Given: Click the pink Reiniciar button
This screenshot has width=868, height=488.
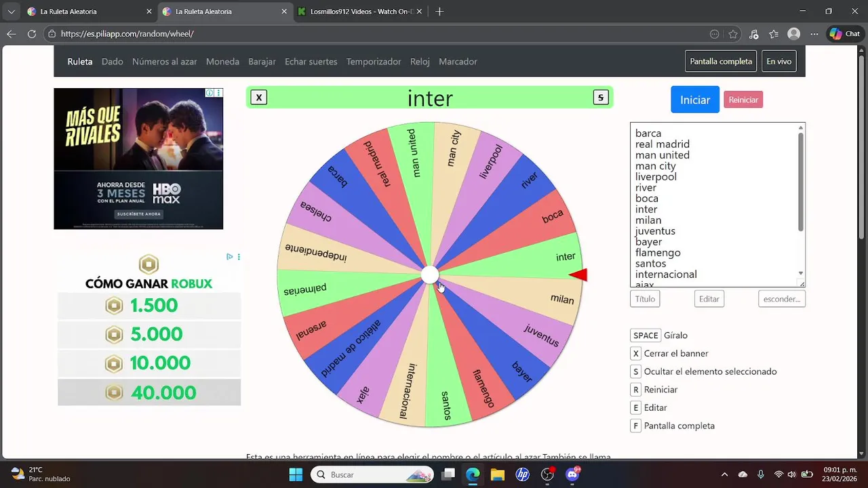Looking at the screenshot, I should [x=743, y=100].
